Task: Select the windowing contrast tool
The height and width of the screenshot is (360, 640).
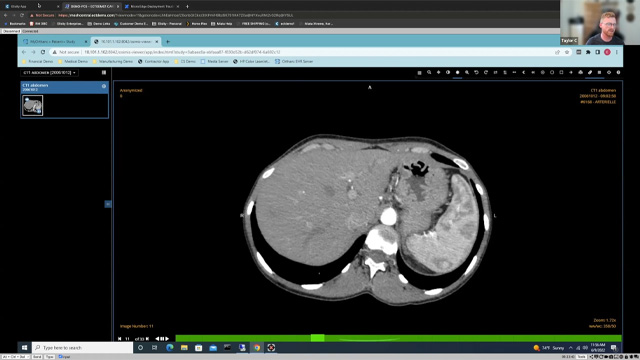Action: [448, 73]
